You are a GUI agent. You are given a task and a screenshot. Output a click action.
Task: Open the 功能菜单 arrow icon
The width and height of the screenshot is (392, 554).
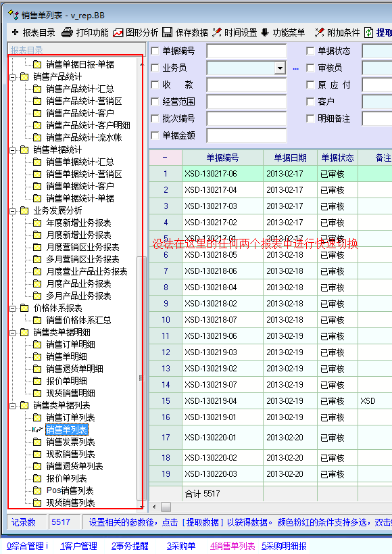265,32
